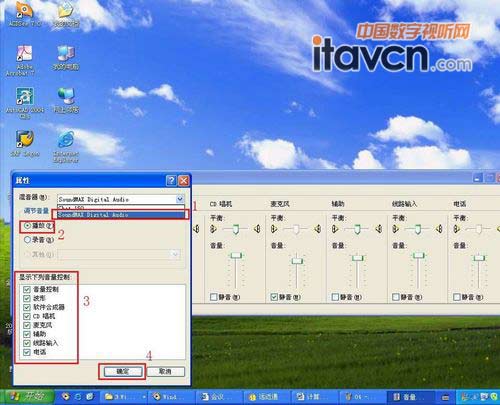The image size is (500, 405).
Task: Adjust the CD 唱机 balance slider
Action: (x=236, y=229)
